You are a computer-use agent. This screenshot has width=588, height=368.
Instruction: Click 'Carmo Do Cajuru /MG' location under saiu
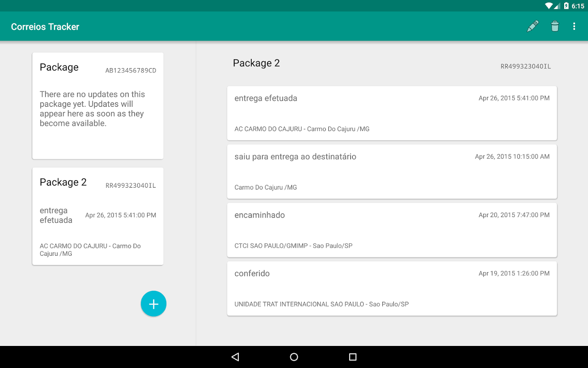pyautogui.click(x=266, y=187)
